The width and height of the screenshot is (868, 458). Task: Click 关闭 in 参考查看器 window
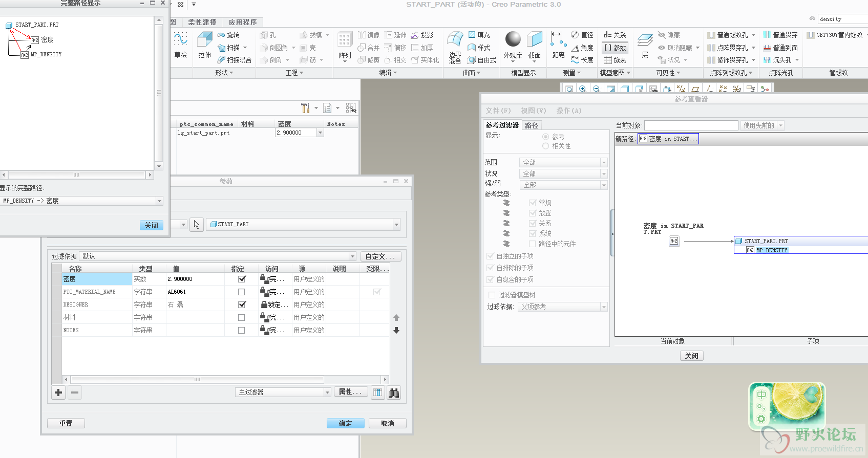click(x=692, y=356)
